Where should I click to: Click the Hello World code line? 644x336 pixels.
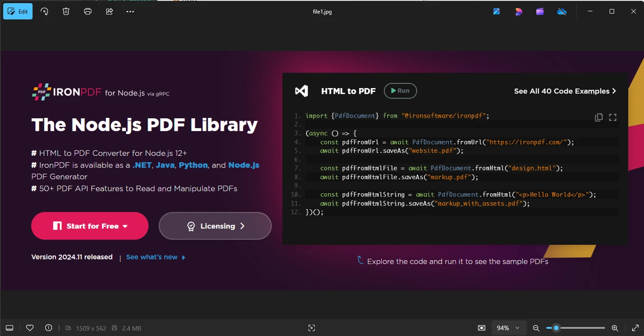[x=459, y=195]
